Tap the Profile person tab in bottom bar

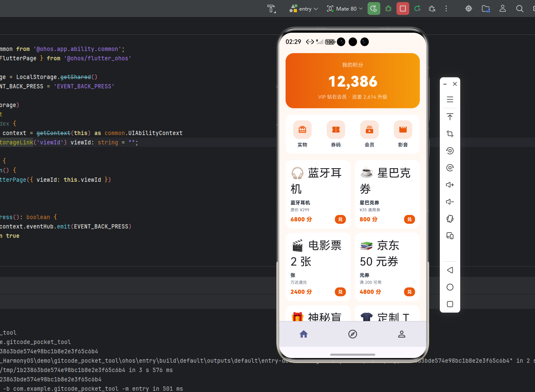[402, 334]
